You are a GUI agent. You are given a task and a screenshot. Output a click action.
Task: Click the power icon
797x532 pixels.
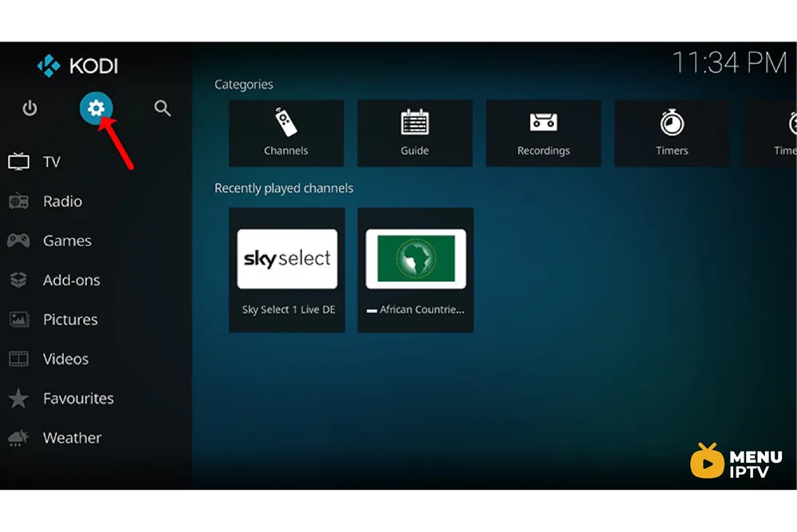coord(29,108)
